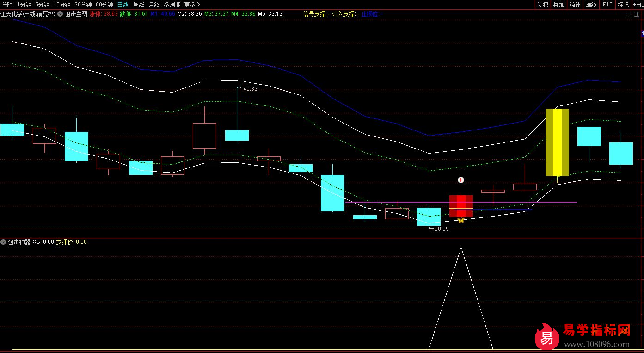Click the diamond icon at chart top right
The height and width of the screenshot is (353, 644).
(628, 14)
